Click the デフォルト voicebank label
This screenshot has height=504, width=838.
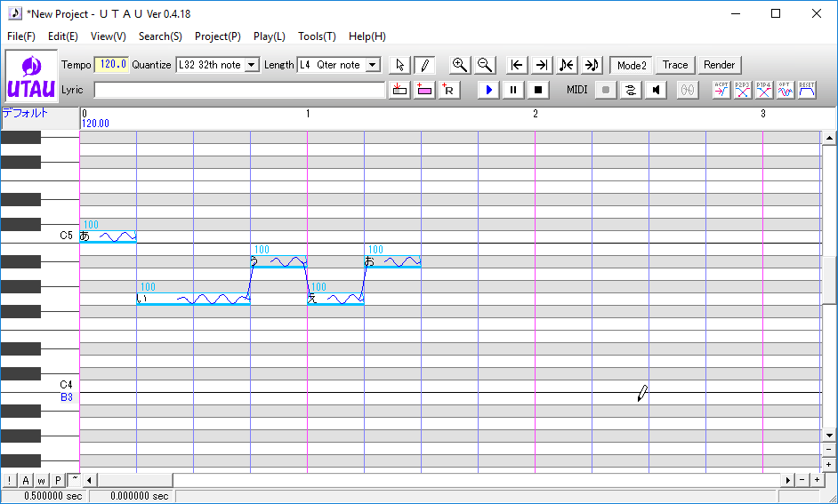(25, 113)
